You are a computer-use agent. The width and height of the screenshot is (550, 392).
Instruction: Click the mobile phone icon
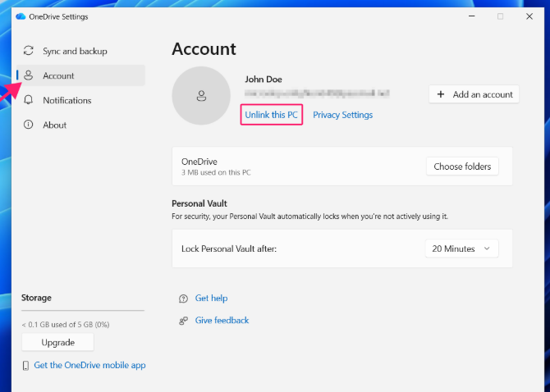tap(25, 366)
